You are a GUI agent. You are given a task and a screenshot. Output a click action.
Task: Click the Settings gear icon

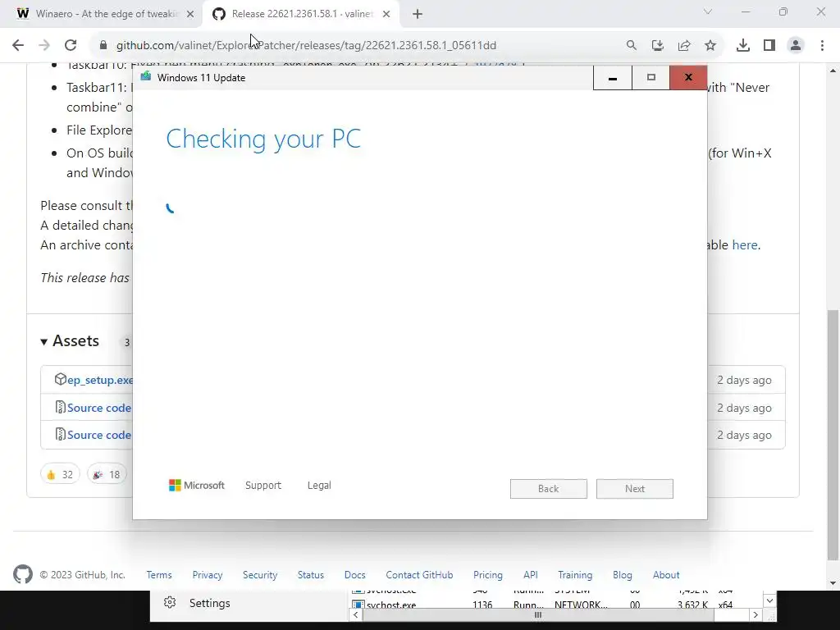170,603
